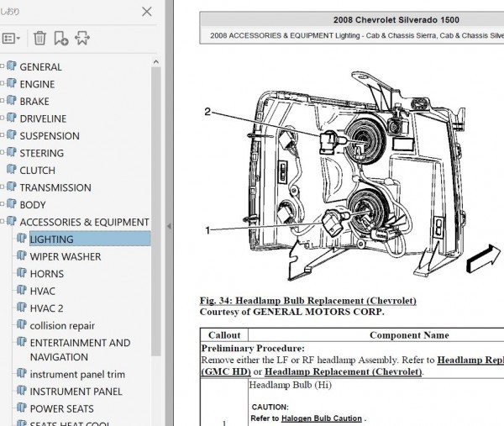Click the '2008 Chevrolet Silverado 1500' header
The height and width of the screenshot is (426, 504).
click(396, 20)
